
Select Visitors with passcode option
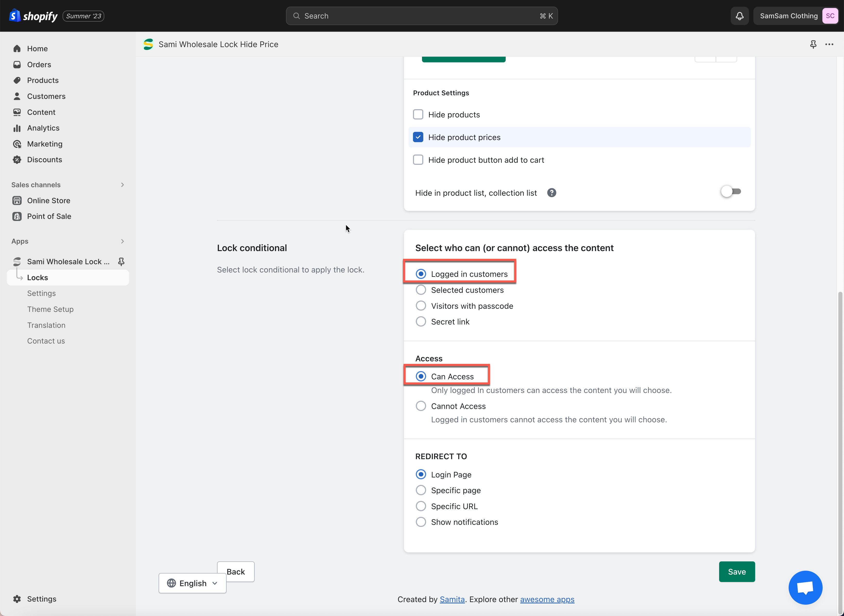pos(421,306)
